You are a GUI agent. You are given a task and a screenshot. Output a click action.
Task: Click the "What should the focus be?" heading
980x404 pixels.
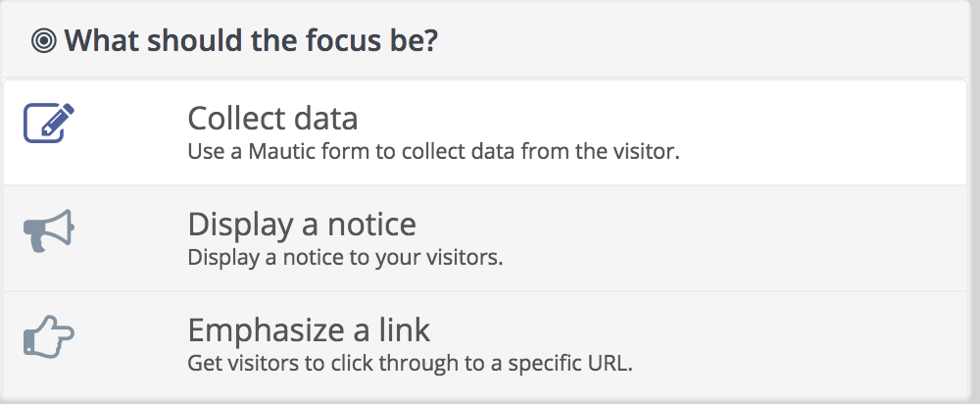click(251, 40)
